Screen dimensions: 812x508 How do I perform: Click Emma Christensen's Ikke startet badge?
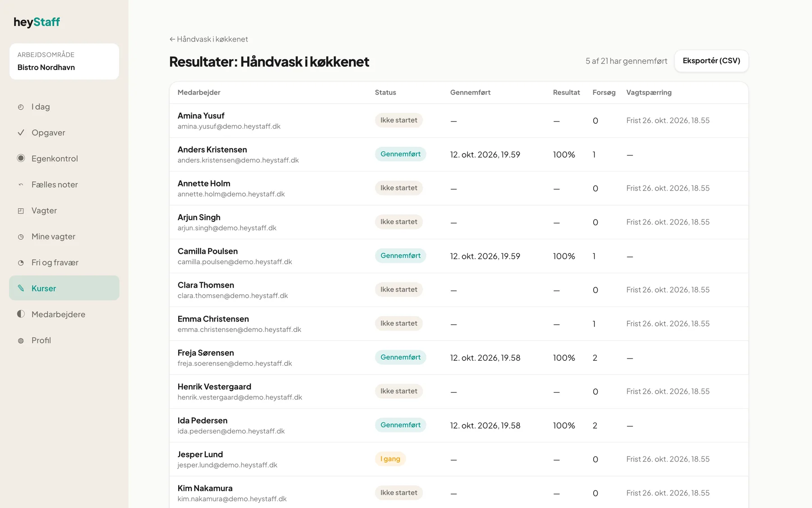point(399,323)
